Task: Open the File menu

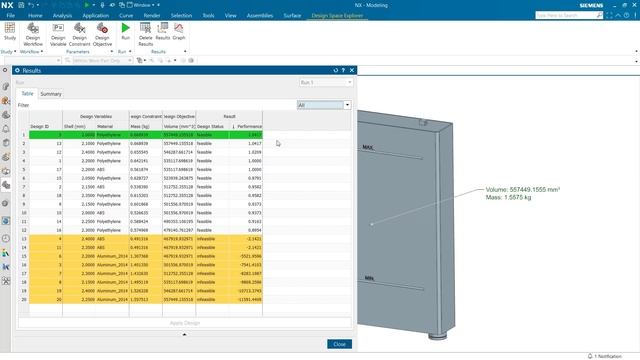Action: pos(11,15)
